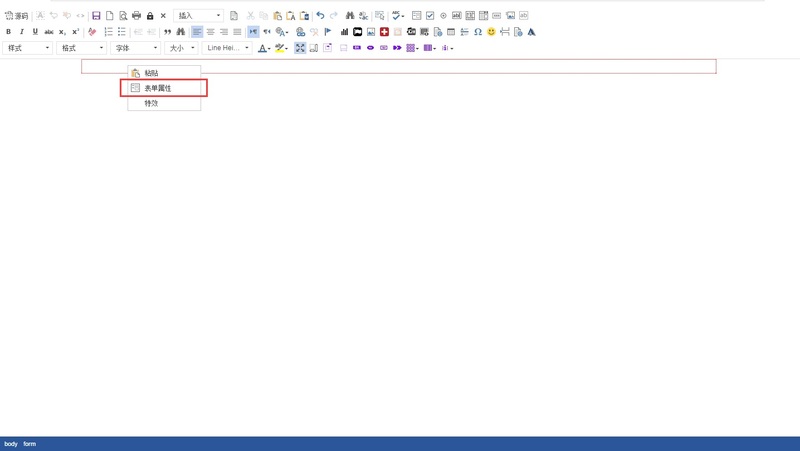This screenshot has width=800, height=451.
Task: Insert a smiley emoticon
Action: tap(491, 32)
